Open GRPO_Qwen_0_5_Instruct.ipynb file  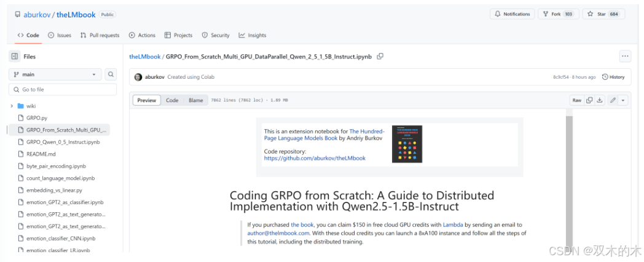63,142
